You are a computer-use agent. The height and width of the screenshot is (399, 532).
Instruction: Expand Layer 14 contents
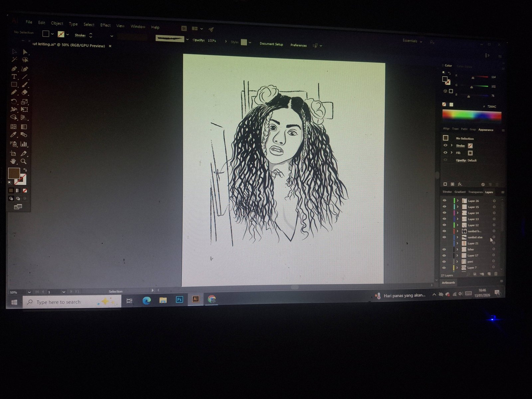pyautogui.click(x=458, y=213)
